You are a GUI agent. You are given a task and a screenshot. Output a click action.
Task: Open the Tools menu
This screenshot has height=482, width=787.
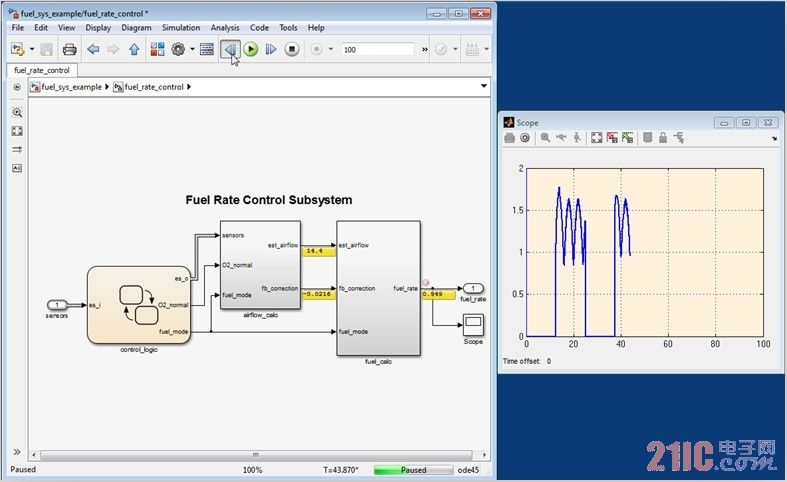coord(289,28)
